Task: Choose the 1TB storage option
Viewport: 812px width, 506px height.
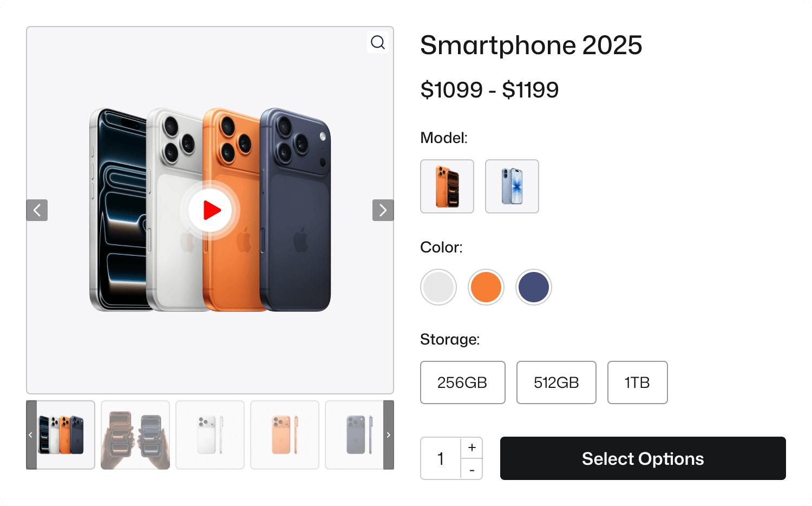Action: 637,382
